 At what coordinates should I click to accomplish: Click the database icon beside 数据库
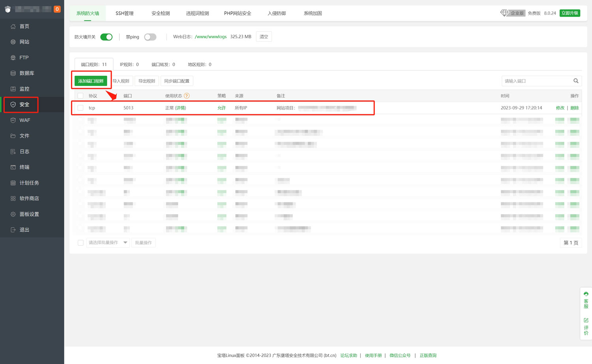13,73
